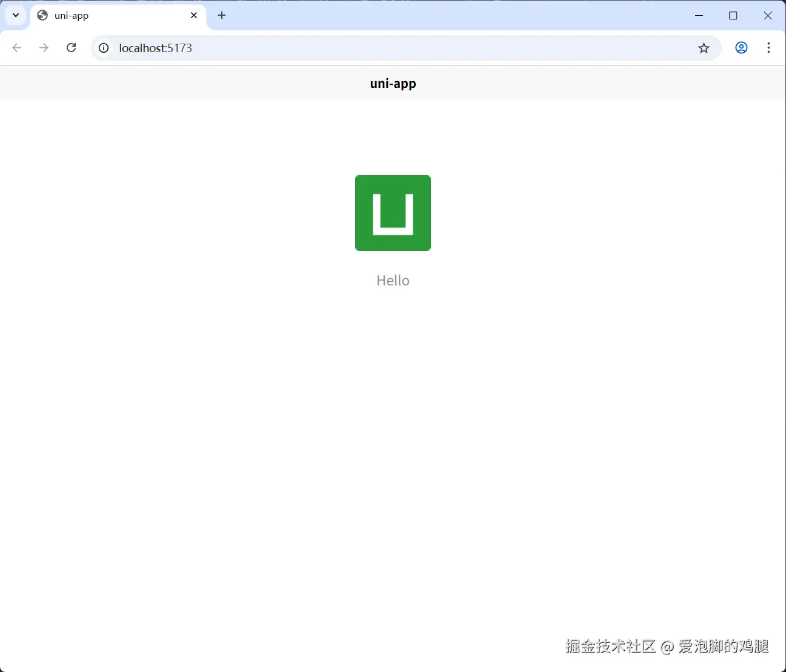Open the Chrome profile menu
786x672 pixels.
(x=741, y=48)
